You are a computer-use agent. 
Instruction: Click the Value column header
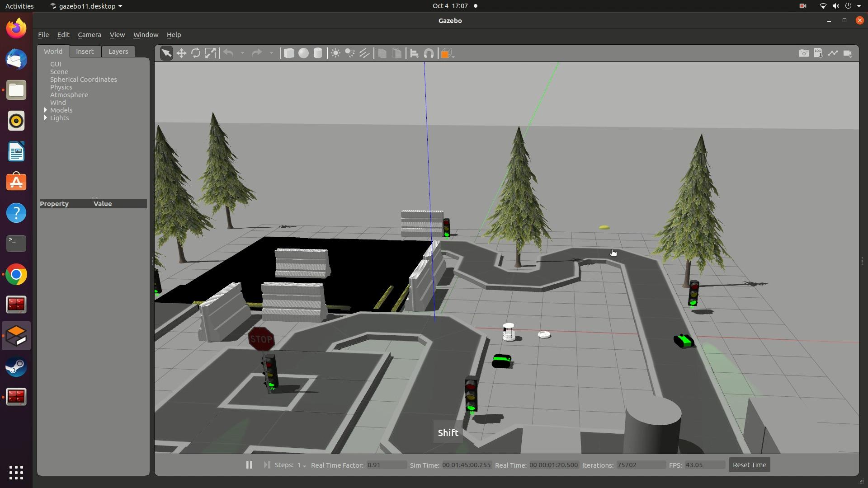[103, 204]
